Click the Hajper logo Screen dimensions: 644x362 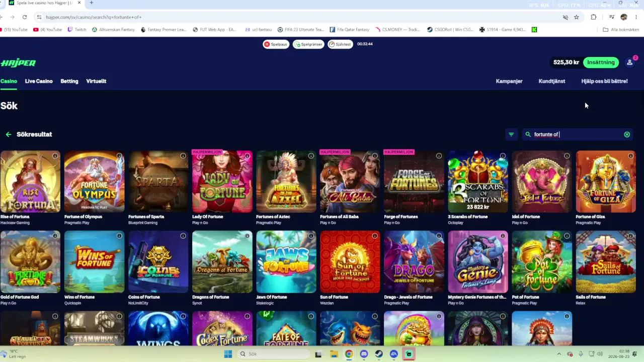(18, 63)
